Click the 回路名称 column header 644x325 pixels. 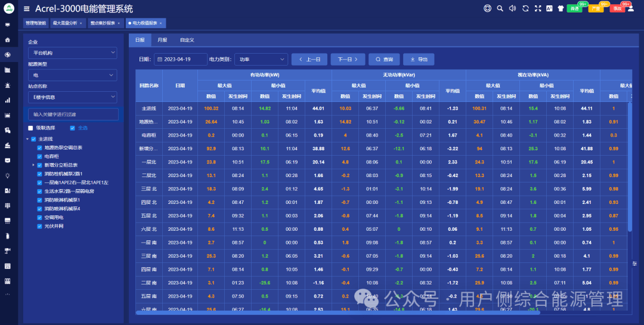[148, 85]
